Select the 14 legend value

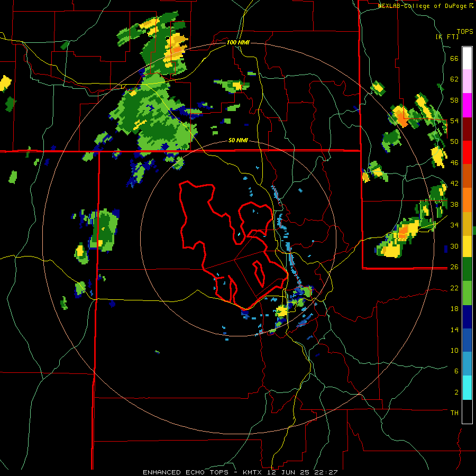(454, 329)
